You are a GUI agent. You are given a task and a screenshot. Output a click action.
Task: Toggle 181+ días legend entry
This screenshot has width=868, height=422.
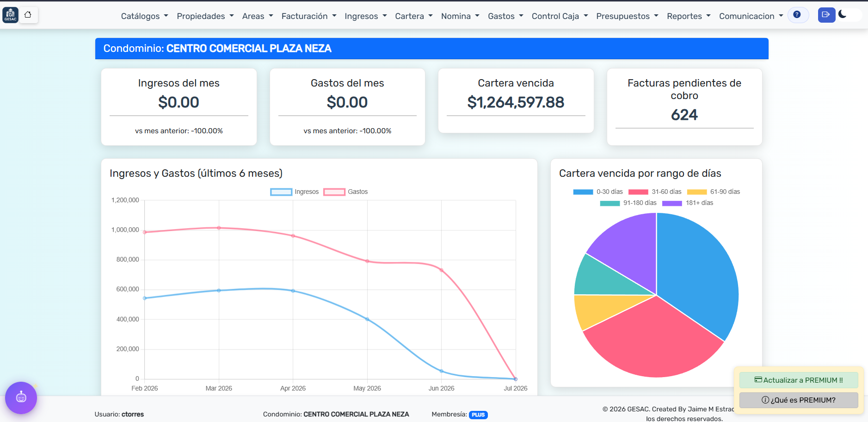688,203
